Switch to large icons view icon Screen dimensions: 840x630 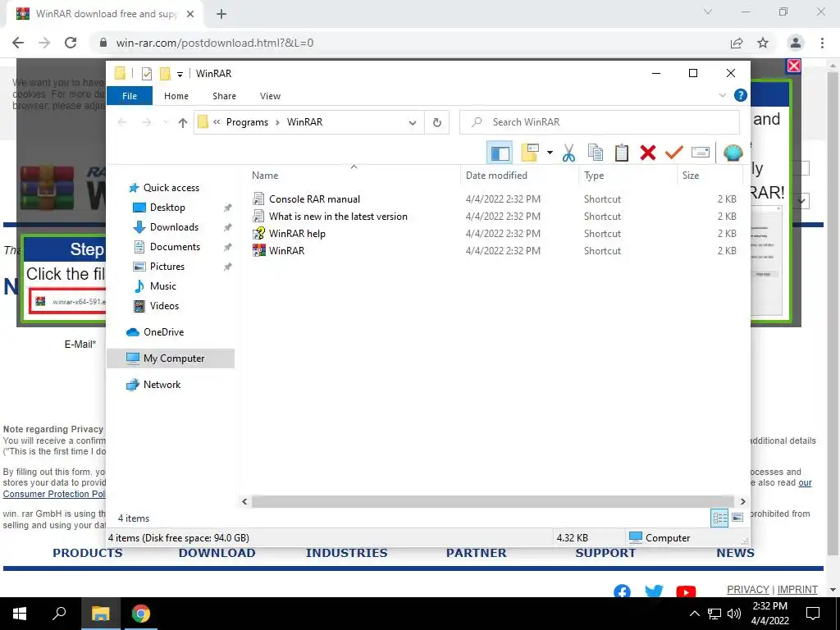[737, 518]
